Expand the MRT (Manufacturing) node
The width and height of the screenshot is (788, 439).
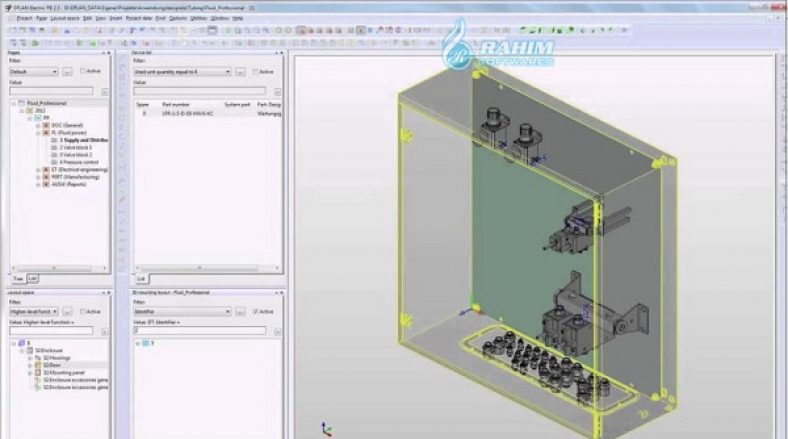click(x=38, y=177)
